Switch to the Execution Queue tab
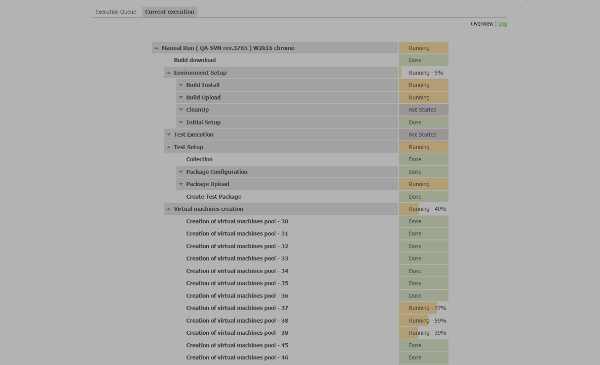This screenshot has height=365, width=600. point(116,12)
